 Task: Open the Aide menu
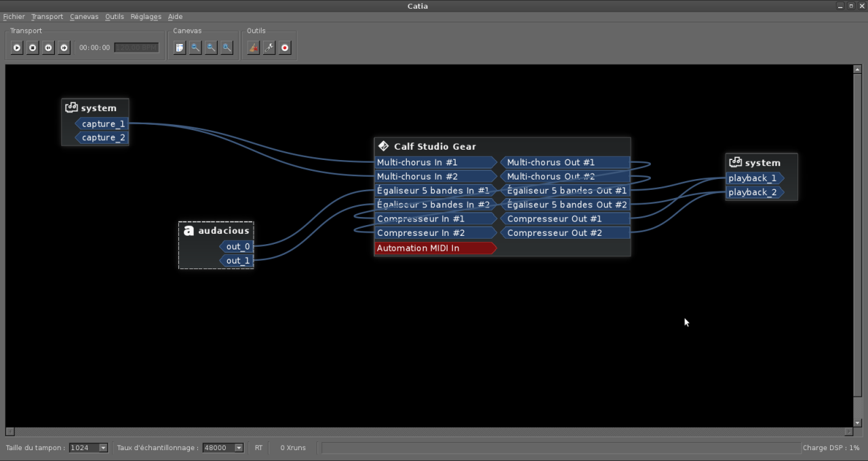[x=175, y=16]
